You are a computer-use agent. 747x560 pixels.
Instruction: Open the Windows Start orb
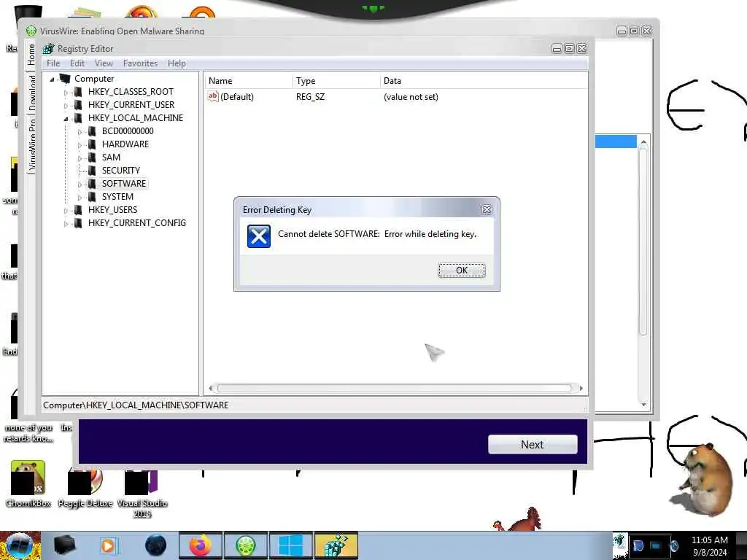pyautogui.click(x=19, y=545)
